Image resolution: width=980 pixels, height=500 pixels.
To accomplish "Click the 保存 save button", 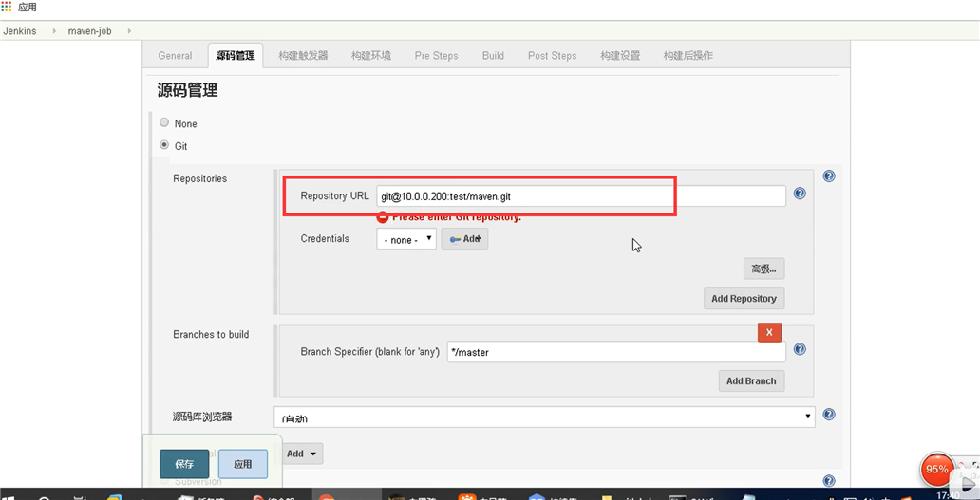I will [184, 464].
